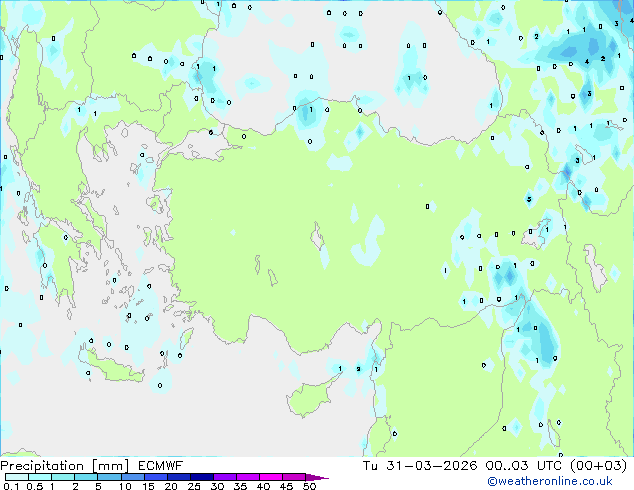
Task: Click the 10–15 mm legend color swatch
Action: pos(132,477)
